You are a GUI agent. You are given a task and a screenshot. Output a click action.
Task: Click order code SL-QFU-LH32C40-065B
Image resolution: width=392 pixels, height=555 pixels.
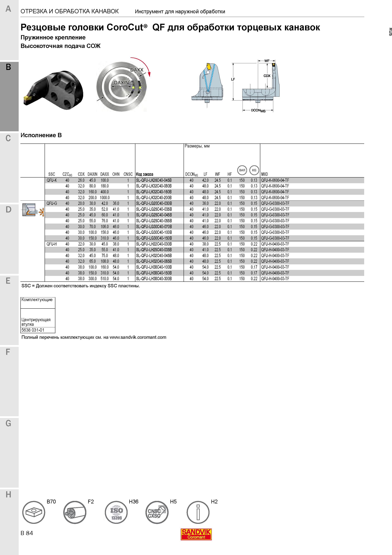pyautogui.click(x=154, y=262)
